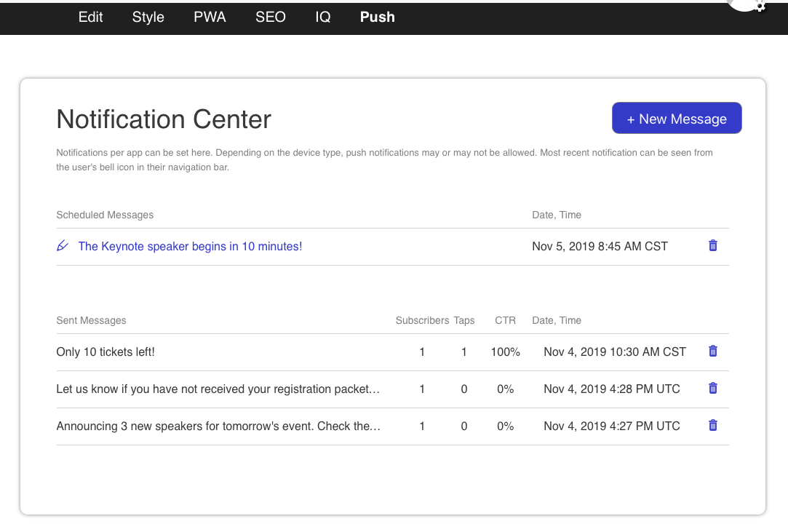This screenshot has height=532, width=788.
Task: Delete the scheduled Keynote speaker message
Action: tap(712, 246)
